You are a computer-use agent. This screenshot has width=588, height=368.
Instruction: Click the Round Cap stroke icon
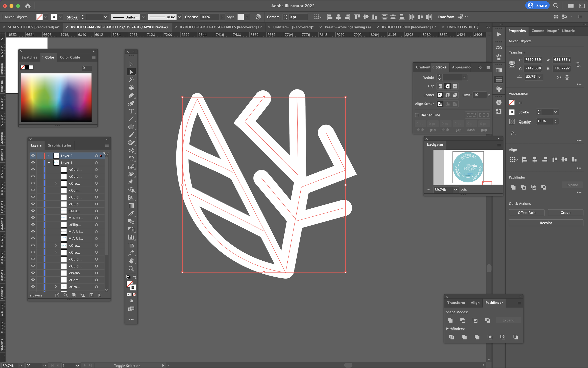[448, 86]
